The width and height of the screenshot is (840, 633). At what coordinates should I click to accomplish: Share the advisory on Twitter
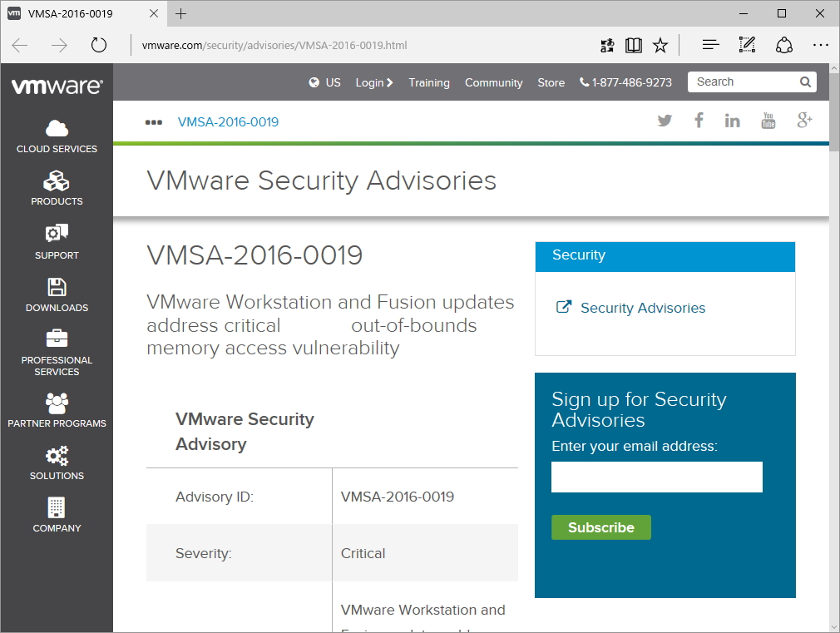(665, 121)
